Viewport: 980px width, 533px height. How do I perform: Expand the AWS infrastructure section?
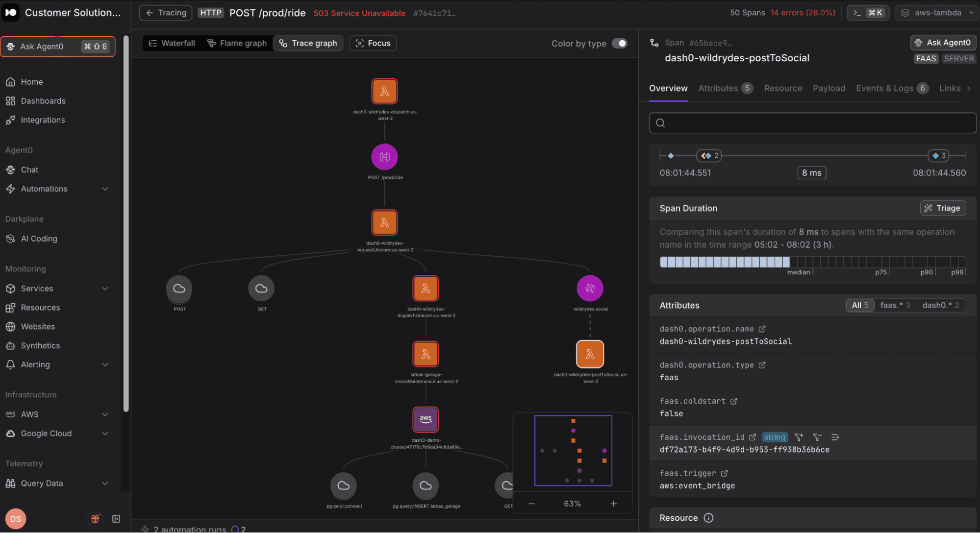tap(105, 414)
